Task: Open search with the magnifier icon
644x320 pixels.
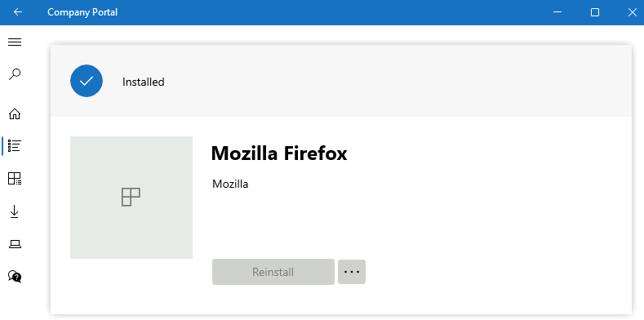Action: click(15, 74)
